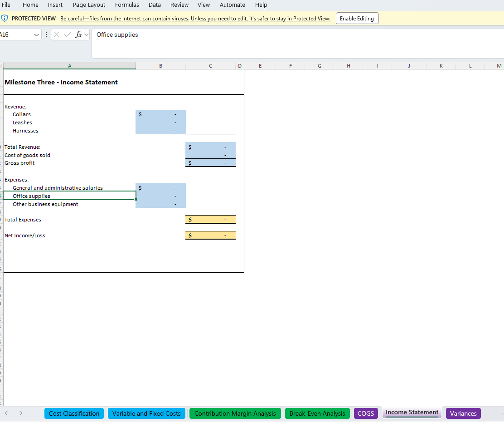Click the Office supplies amount cell
504x422 pixels.
pos(161,196)
